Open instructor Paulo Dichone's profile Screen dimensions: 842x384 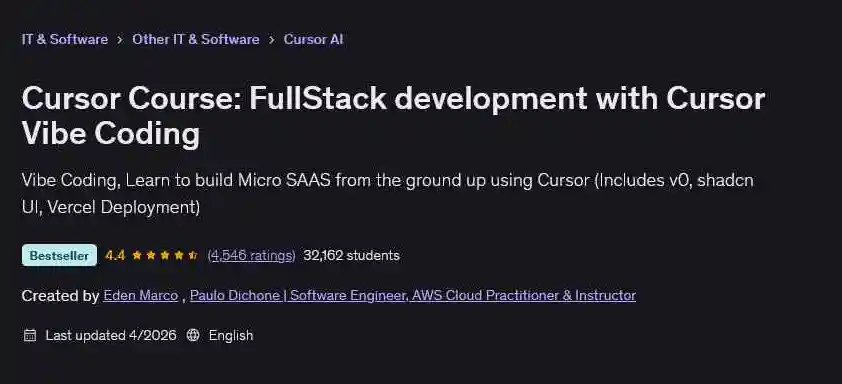(413, 295)
